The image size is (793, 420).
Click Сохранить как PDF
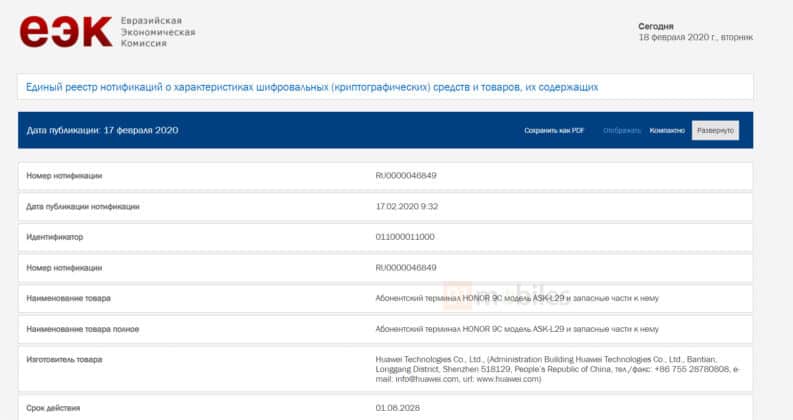554,131
